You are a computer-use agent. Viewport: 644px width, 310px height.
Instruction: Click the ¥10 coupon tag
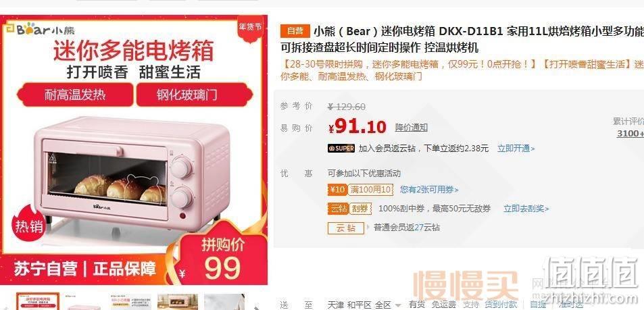[x=338, y=190]
